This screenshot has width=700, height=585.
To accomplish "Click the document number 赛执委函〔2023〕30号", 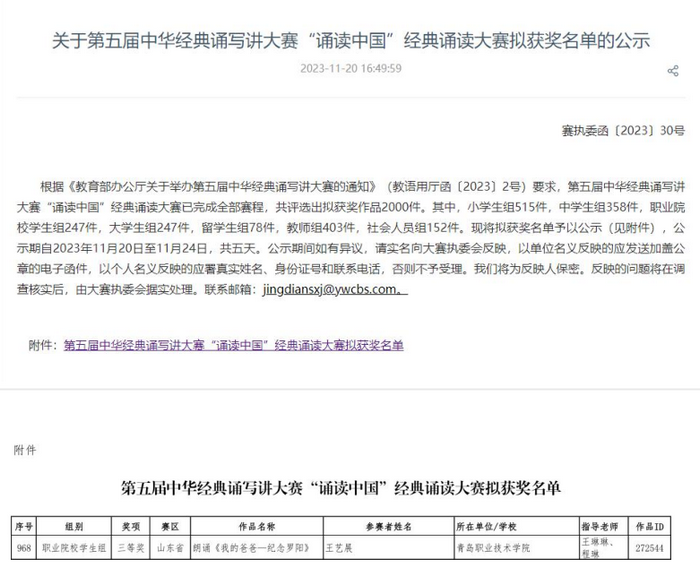I will pyautogui.click(x=623, y=130).
